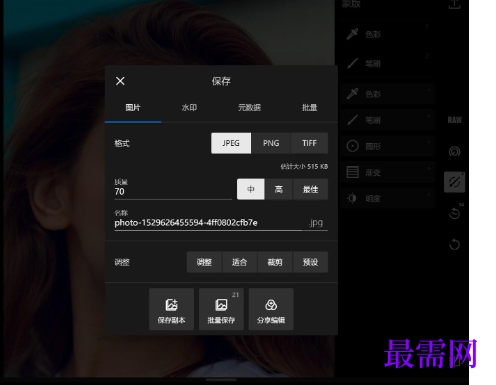Screen dimensions: 496x385
Task: Close the 保存 dialog with the X
Action: tap(120, 81)
